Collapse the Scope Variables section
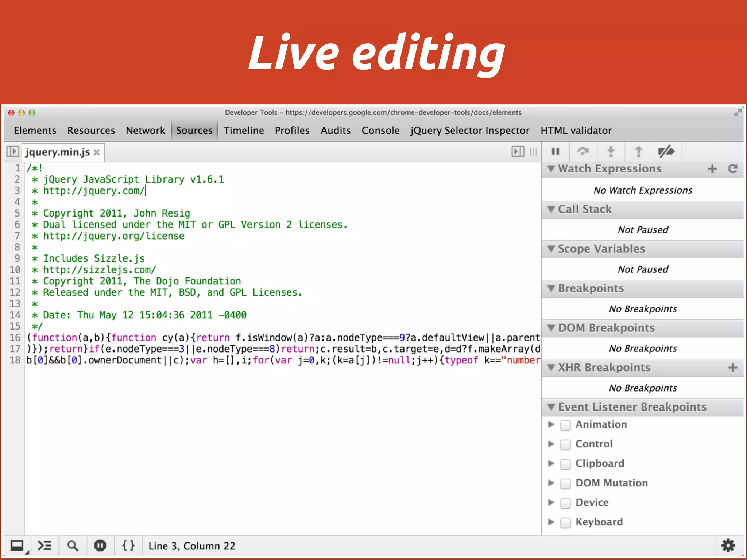The width and height of the screenshot is (747, 560). tap(551, 249)
